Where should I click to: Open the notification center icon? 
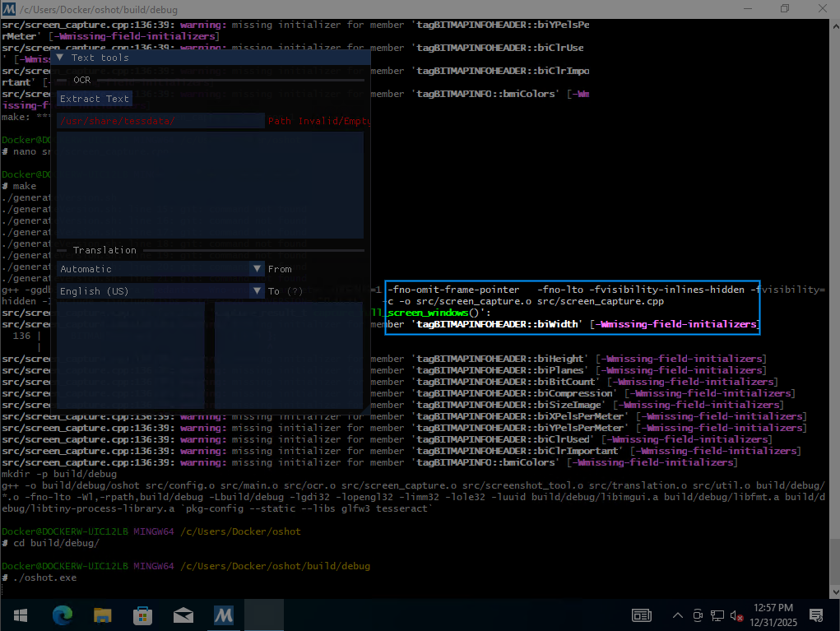[816, 615]
